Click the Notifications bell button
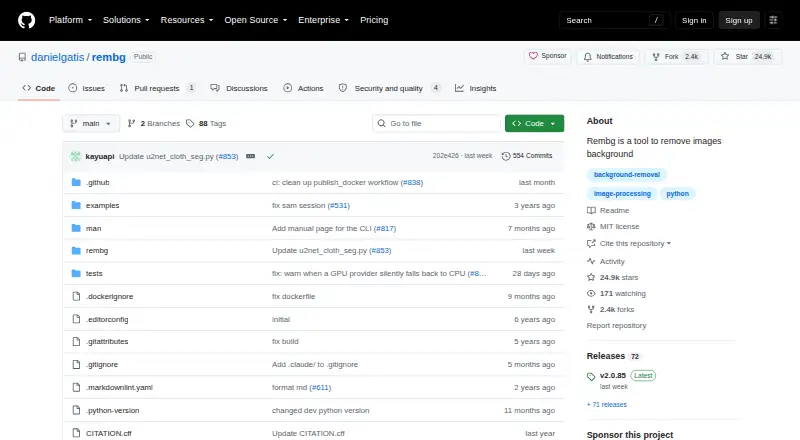This screenshot has width=800, height=440. tap(608, 57)
